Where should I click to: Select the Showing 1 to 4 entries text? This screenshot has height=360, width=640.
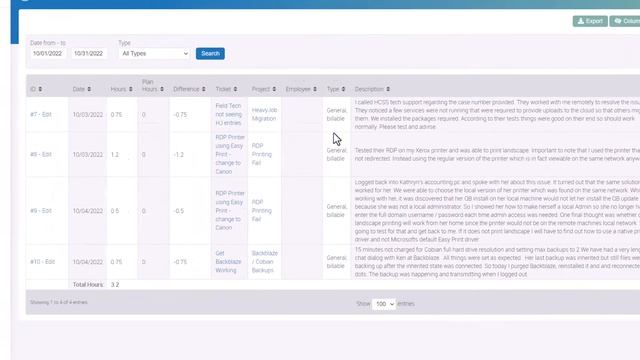[58, 302]
